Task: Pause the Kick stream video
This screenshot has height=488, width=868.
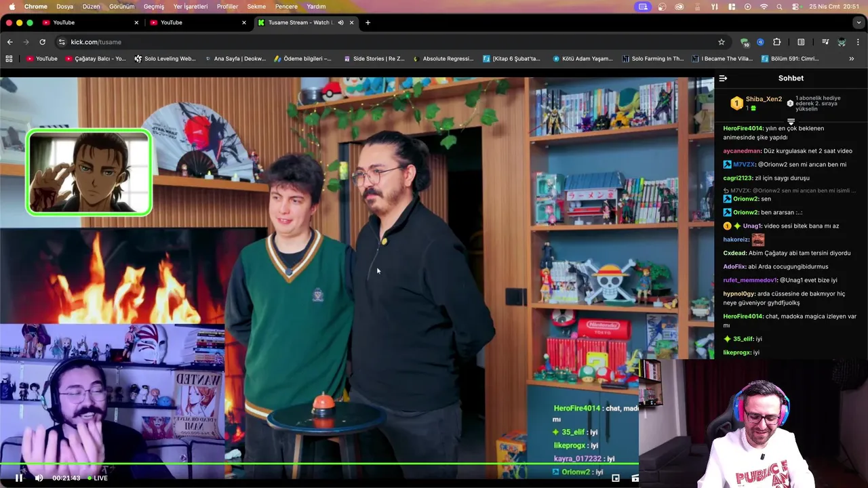Action: point(19,478)
